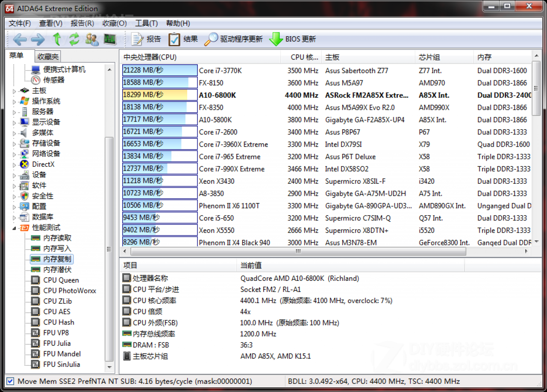This screenshot has width=547, height=392.
Task: Expand the 主板 motherboard tree node
Action: pyautogui.click(x=14, y=91)
